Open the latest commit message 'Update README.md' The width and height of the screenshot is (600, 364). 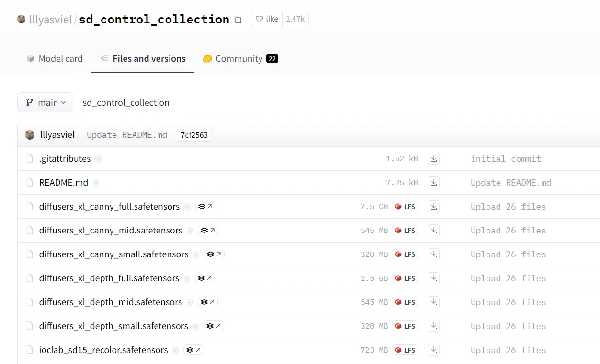pyautogui.click(x=127, y=135)
